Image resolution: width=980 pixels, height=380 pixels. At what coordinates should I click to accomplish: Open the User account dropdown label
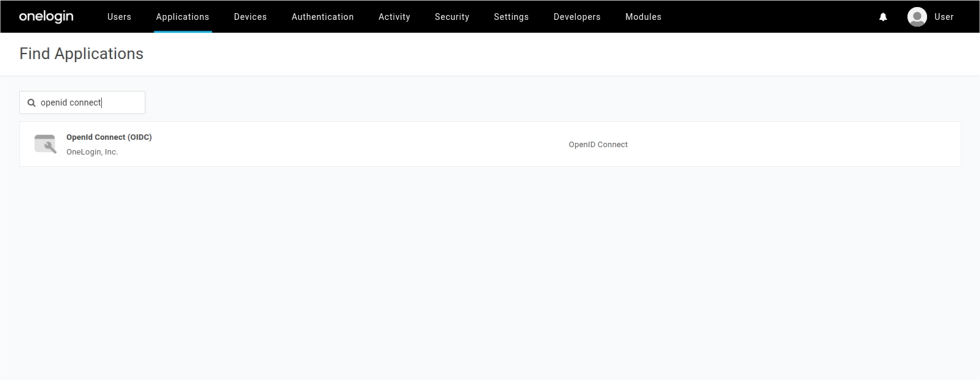[943, 17]
